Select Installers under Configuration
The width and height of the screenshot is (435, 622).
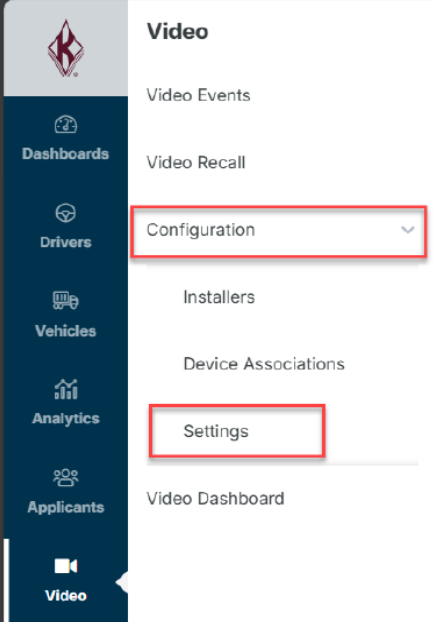tap(219, 297)
